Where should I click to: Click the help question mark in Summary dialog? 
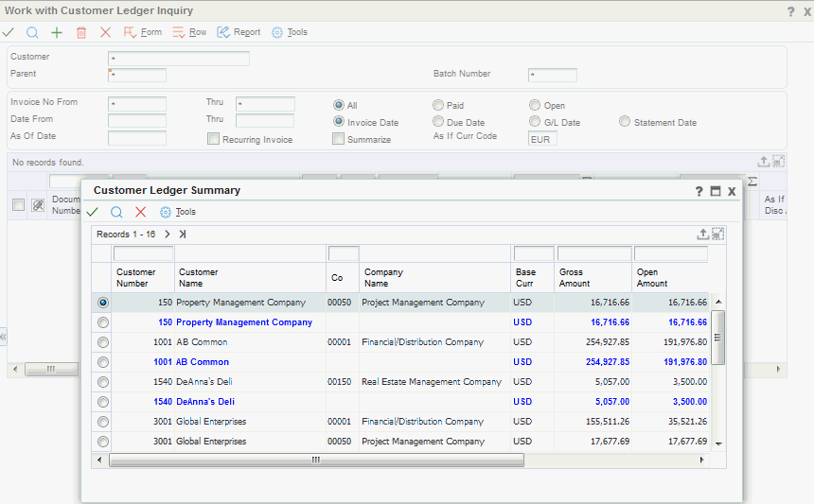pyautogui.click(x=699, y=191)
